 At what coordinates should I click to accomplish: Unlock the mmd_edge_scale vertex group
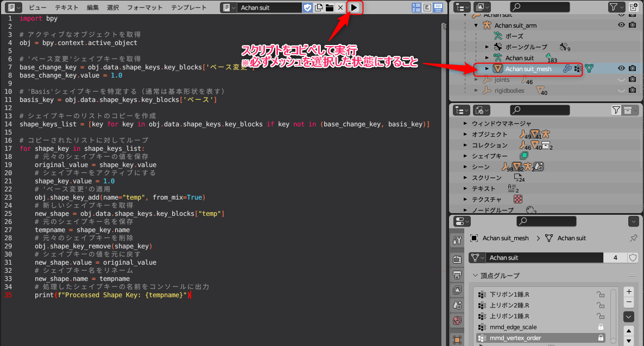click(601, 327)
